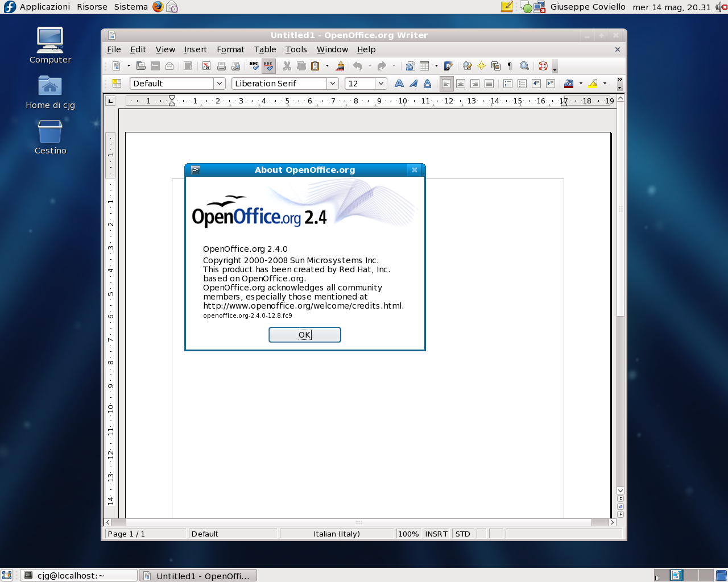The height and width of the screenshot is (582, 728).
Task: Expand the Default paragraph style dropdown
Action: (220, 84)
